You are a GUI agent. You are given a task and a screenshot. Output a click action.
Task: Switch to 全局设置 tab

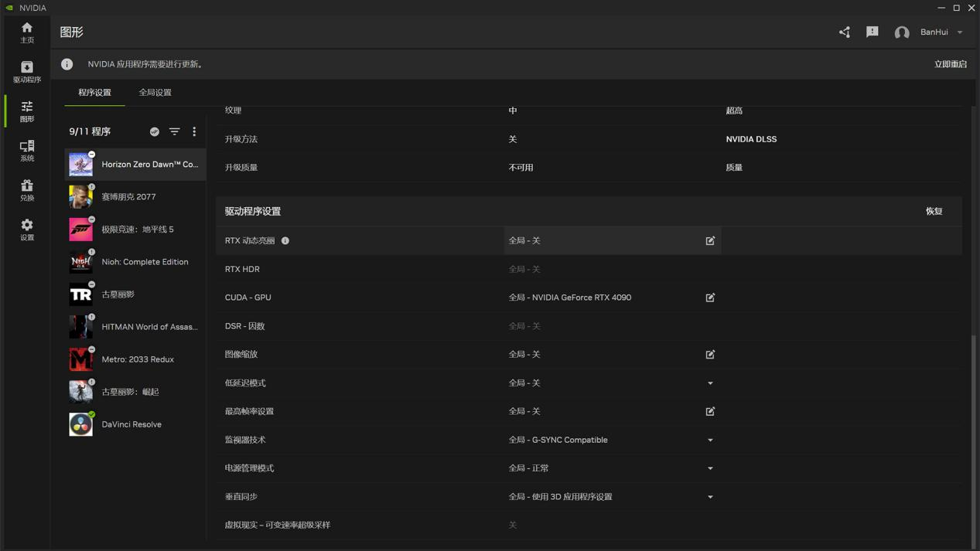click(155, 93)
